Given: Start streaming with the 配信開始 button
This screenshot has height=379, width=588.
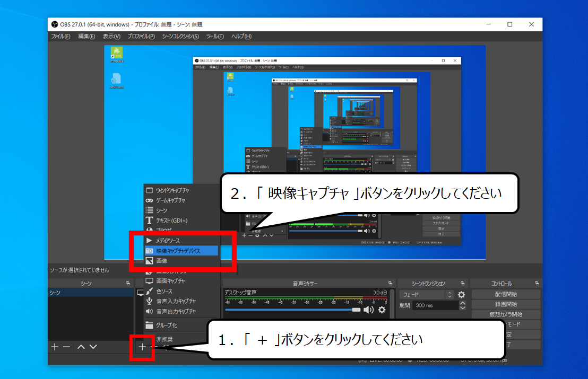Looking at the screenshot, I should (506, 294).
